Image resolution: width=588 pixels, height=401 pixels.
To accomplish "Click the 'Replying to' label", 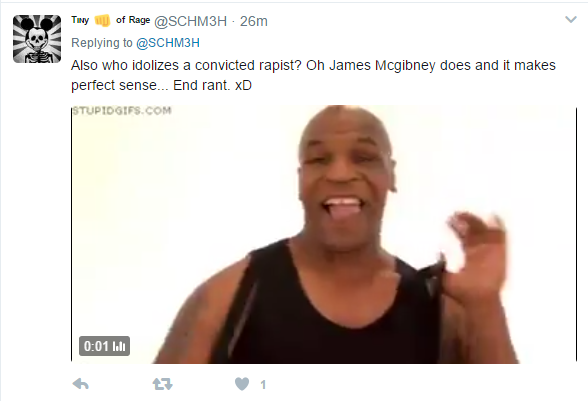I will (102, 43).
